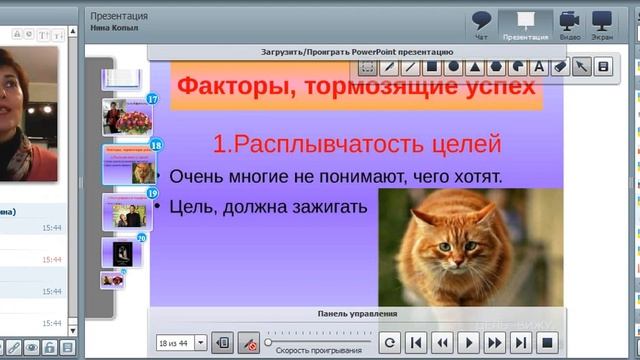Click the padlock icon in chat toolbar

click(49, 348)
